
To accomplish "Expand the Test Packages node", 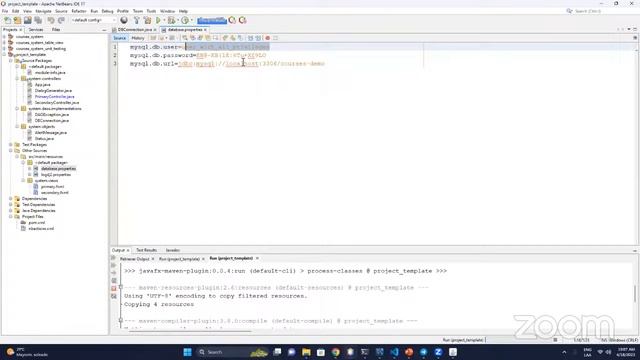I will pos(11,144).
